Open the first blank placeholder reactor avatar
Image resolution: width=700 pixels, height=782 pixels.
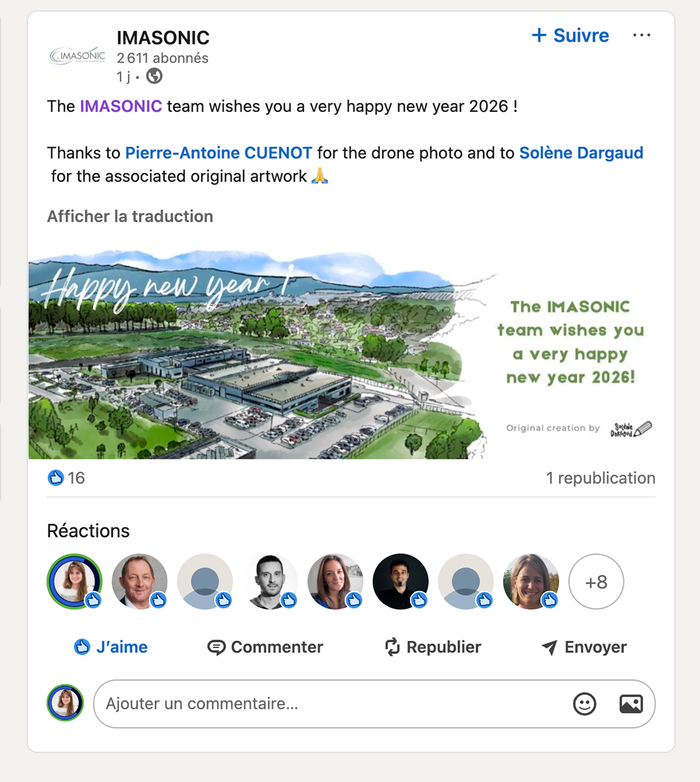tap(205, 582)
